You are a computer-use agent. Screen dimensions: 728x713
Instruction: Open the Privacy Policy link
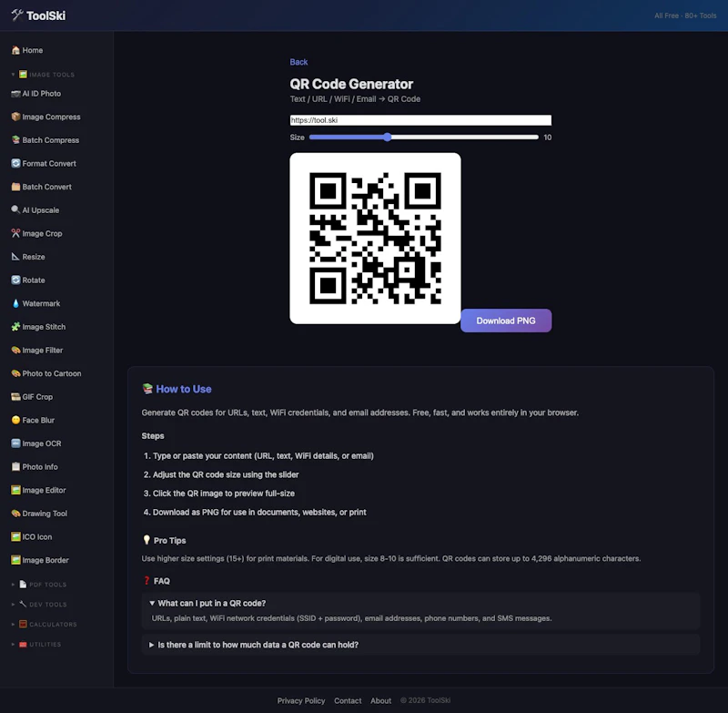click(301, 700)
